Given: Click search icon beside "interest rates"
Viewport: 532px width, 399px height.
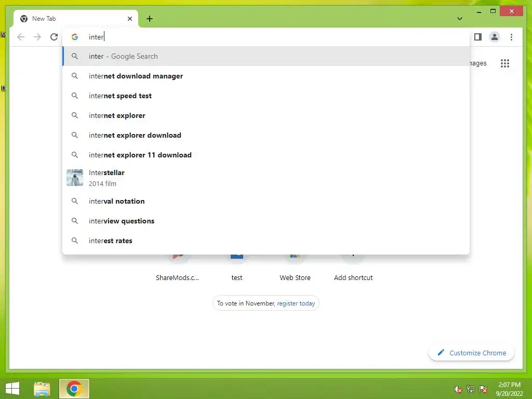Looking at the screenshot, I should click(75, 241).
